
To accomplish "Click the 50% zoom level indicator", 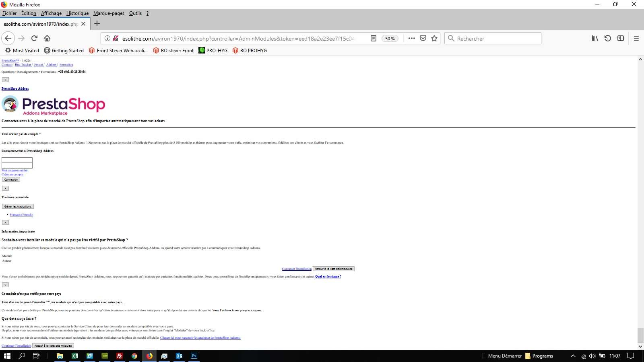I will (x=390, y=39).
